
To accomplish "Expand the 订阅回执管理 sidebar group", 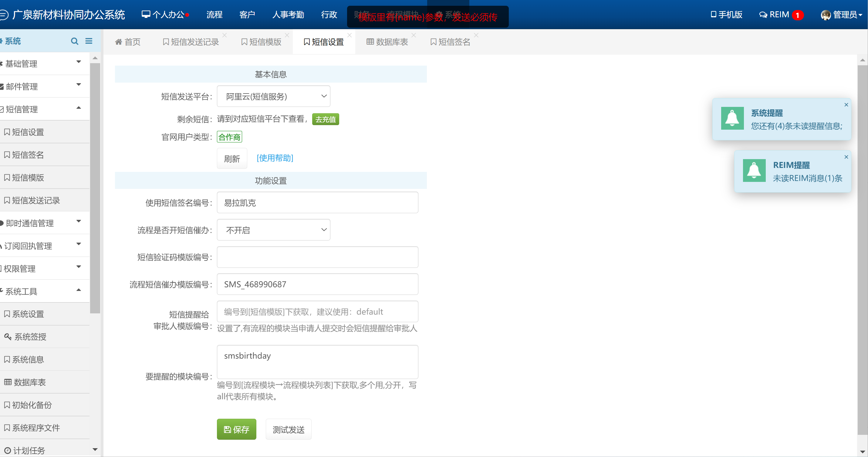I will pyautogui.click(x=45, y=246).
